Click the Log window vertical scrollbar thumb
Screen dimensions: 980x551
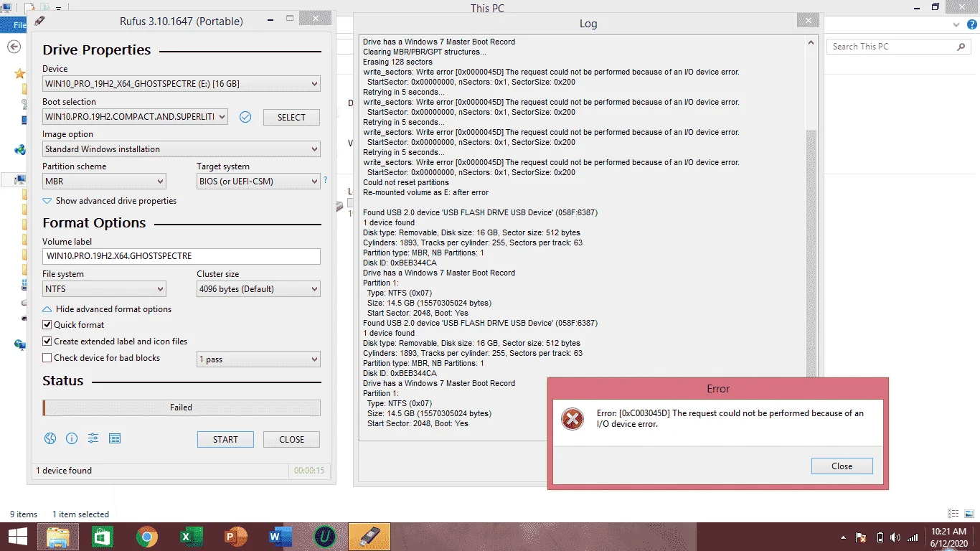click(811, 253)
